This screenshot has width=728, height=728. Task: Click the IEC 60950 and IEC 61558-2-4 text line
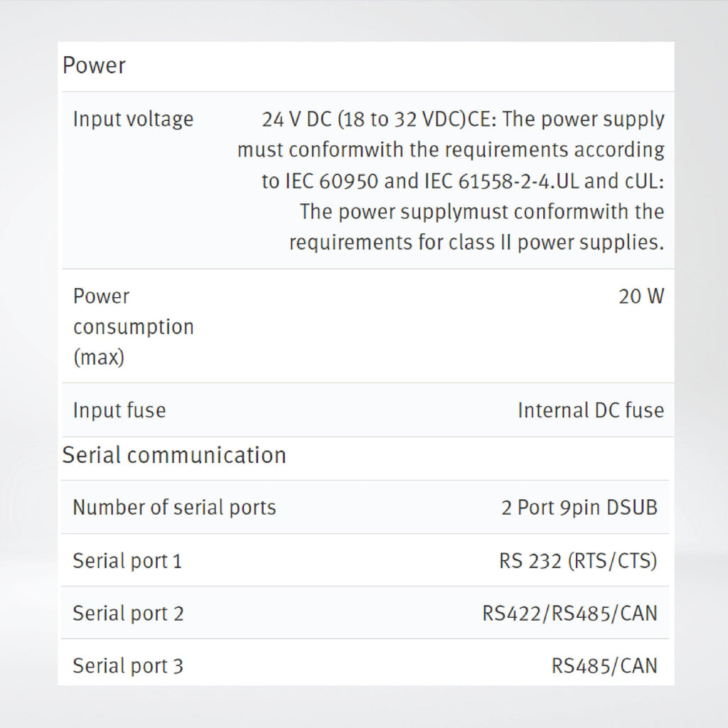point(463,181)
